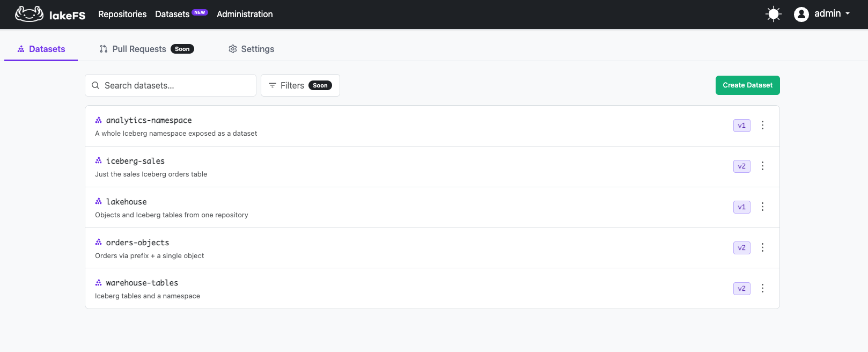
Task: Click the v2 badge on warehouse-tables row
Action: pyautogui.click(x=742, y=289)
